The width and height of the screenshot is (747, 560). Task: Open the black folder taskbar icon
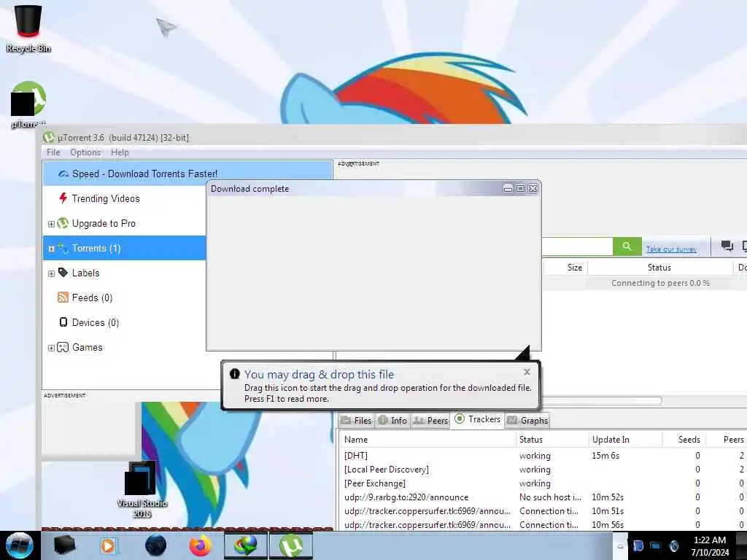click(64, 545)
